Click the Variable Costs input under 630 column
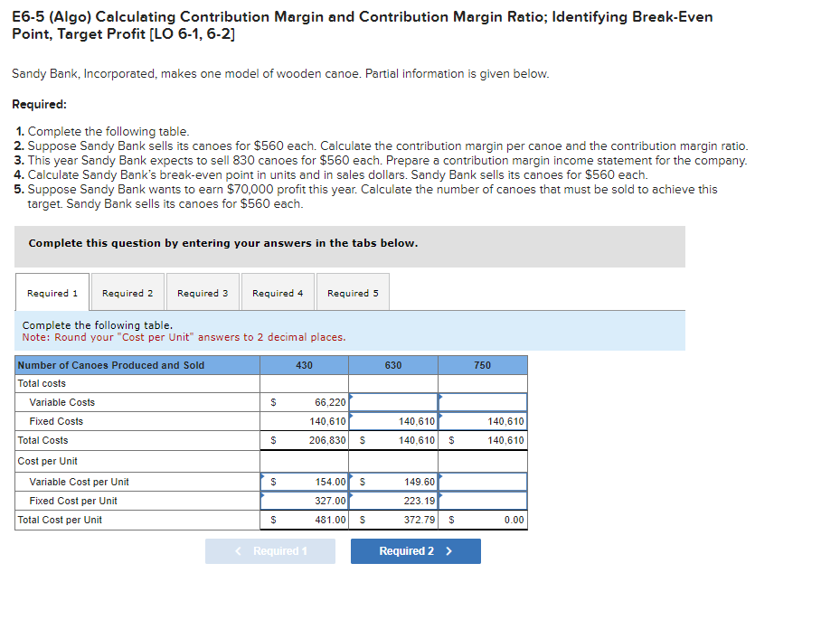 (x=392, y=402)
